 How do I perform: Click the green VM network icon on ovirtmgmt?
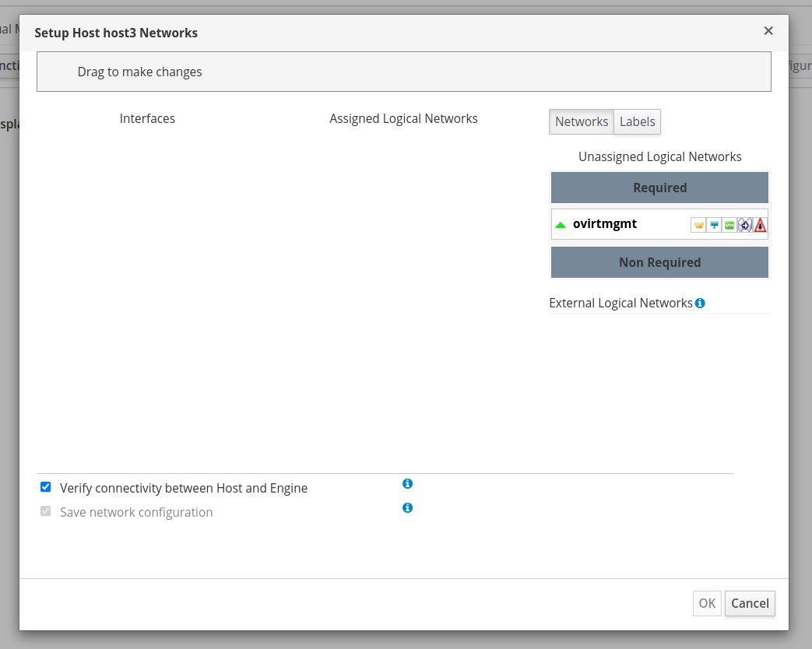(729, 225)
